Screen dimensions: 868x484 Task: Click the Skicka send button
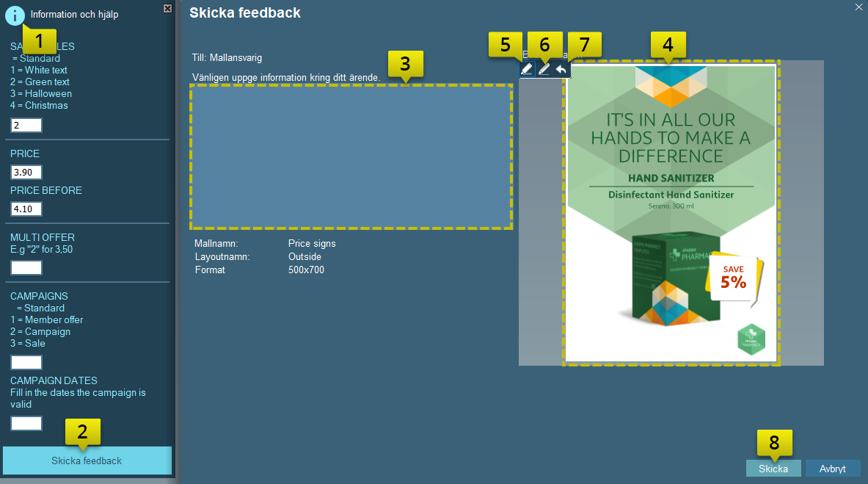[773, 469]
